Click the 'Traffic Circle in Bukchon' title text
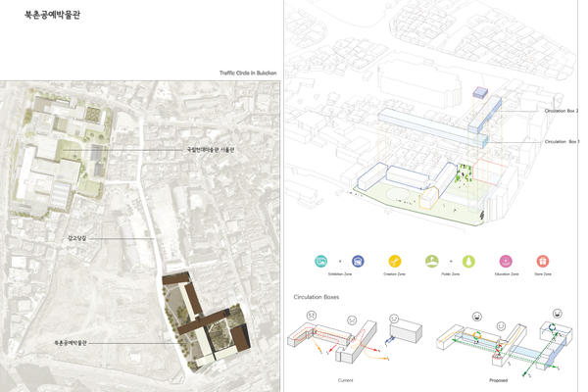 coord(248,73)
